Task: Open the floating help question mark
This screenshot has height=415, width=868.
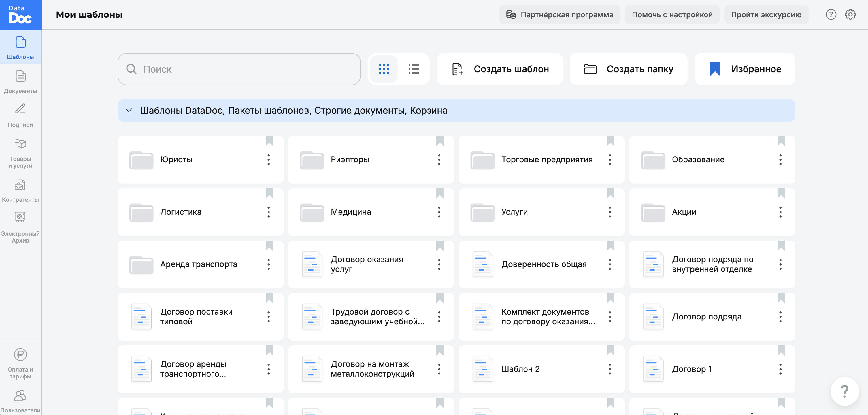Action: [844, 391]
